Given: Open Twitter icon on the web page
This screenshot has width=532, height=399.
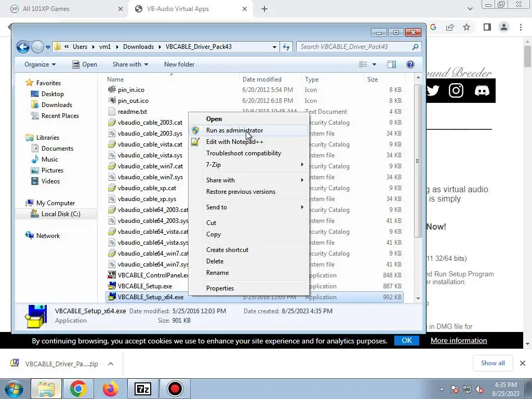Looking at the screenshot, I should click(x=432, y=90).
